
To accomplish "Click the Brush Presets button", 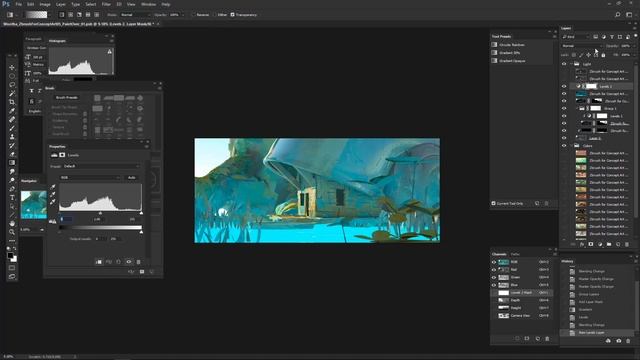I will point(67,98).
